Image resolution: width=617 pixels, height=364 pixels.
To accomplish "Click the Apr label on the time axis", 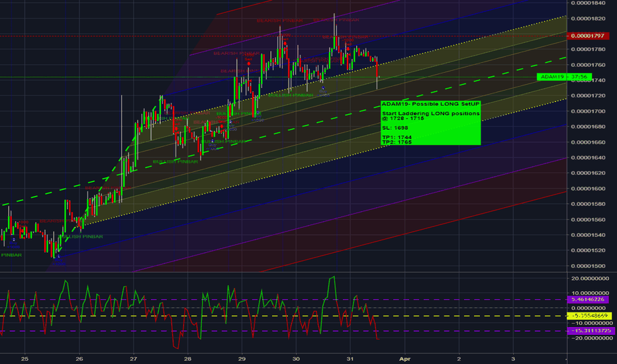I will point(404,359).
